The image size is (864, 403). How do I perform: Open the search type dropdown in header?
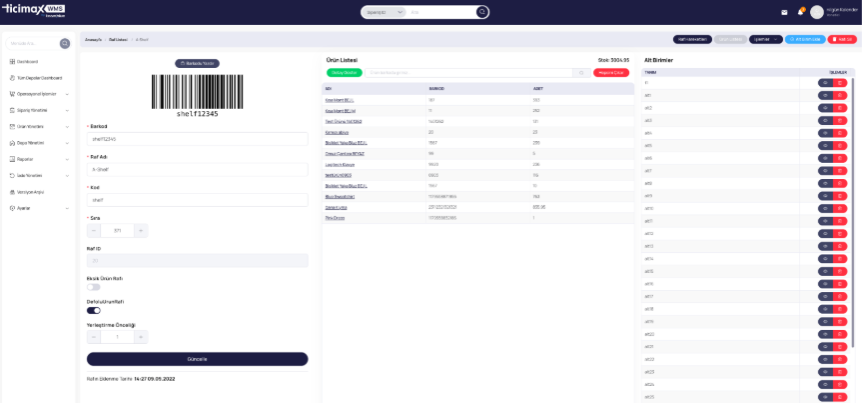tap(384, 12)
